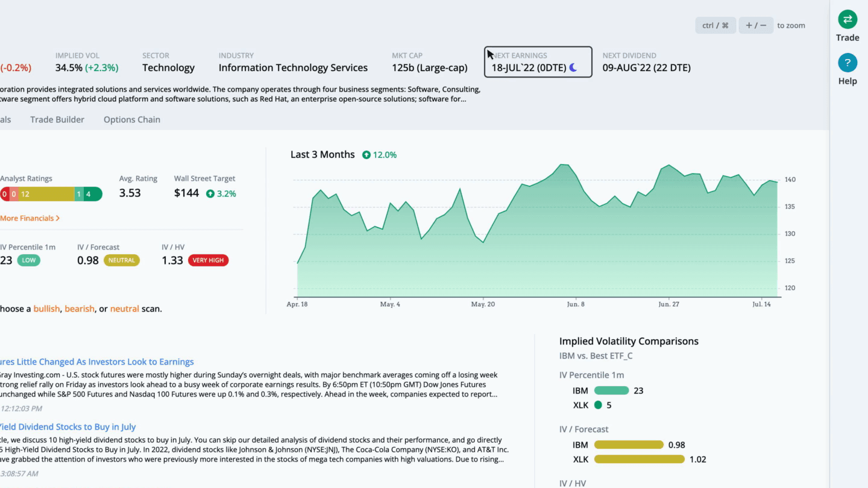Open Help via question mark icon
Viewport: 868px width, 488px height.
(x=848, y=63)
